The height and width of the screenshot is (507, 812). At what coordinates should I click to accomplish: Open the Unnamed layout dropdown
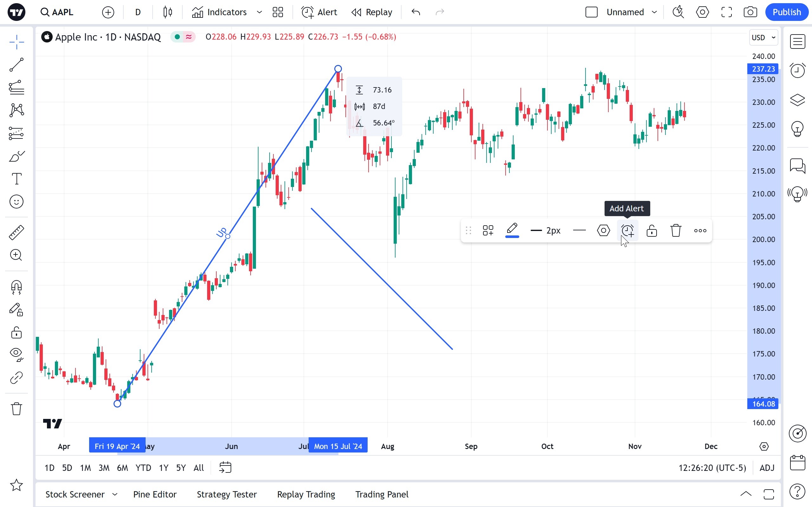654,12
